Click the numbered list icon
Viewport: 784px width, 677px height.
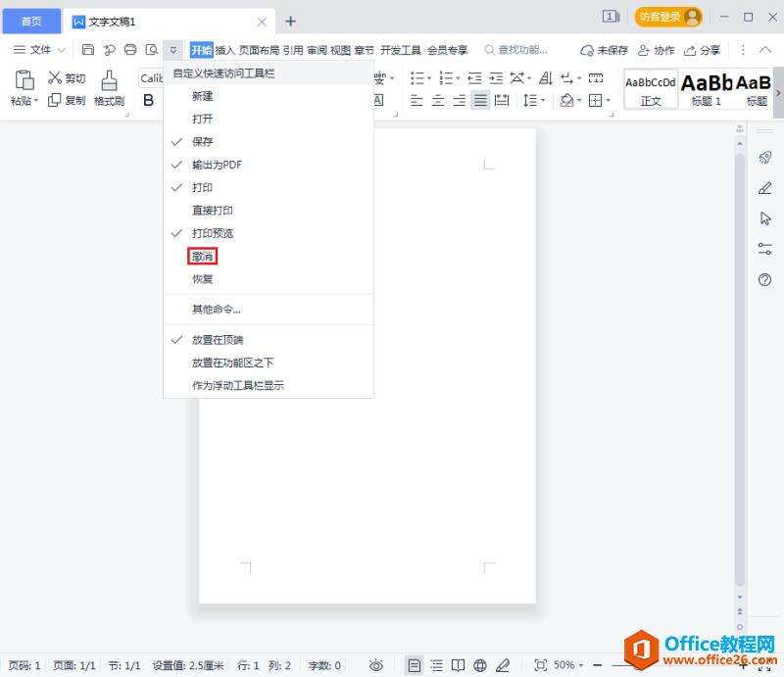(x=446, y=78)
